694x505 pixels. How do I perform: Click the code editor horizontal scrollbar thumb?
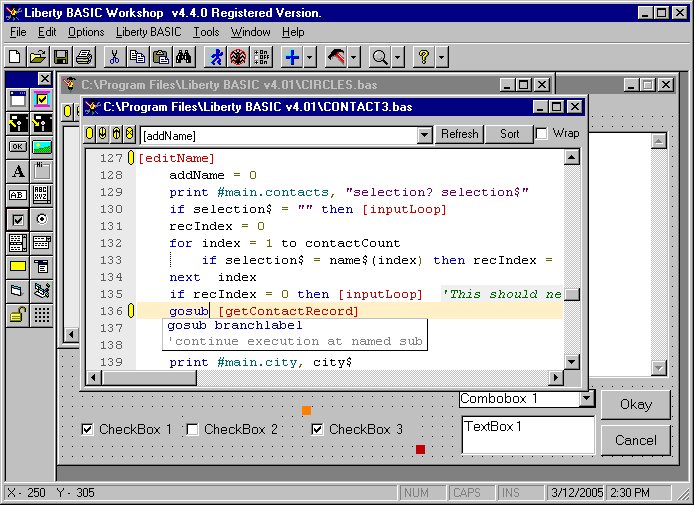tap(149, 378)
